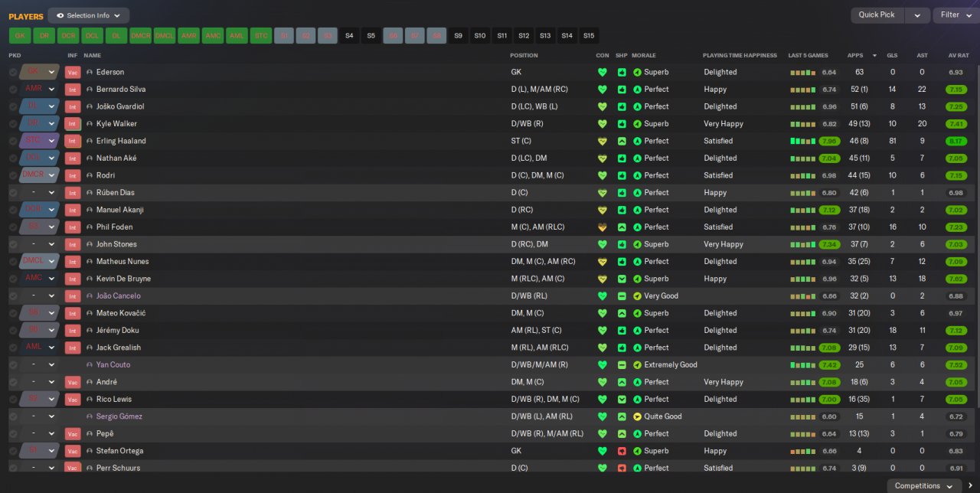Select the STC position slot
The height and width of the screenshot is (493, 980).
coord(260,35)
